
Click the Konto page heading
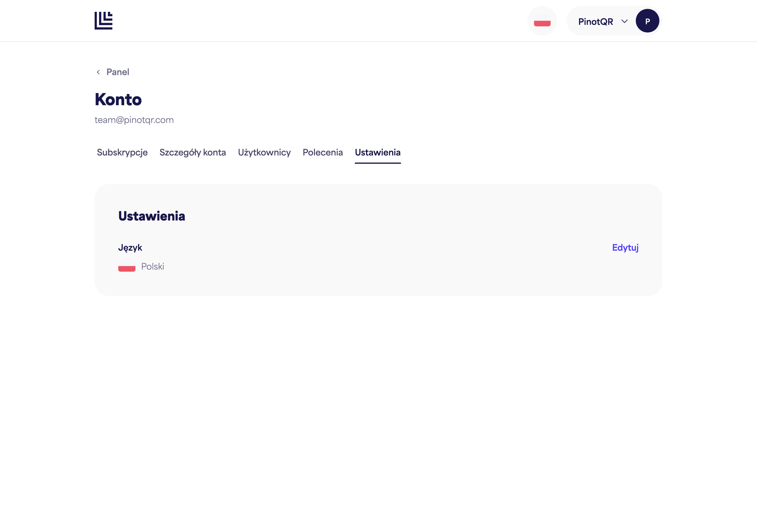pyautogui.click(x=118, y=99)
